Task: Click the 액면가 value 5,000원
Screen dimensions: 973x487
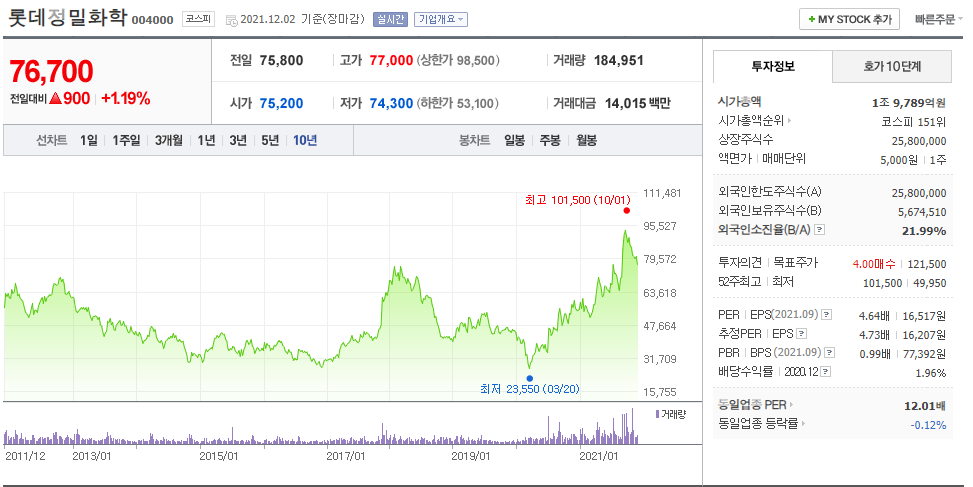Action: coord(899,160)
